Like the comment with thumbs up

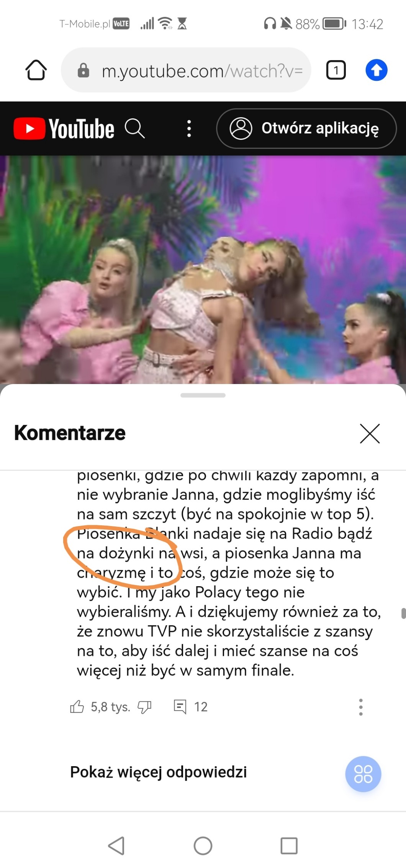77,706
